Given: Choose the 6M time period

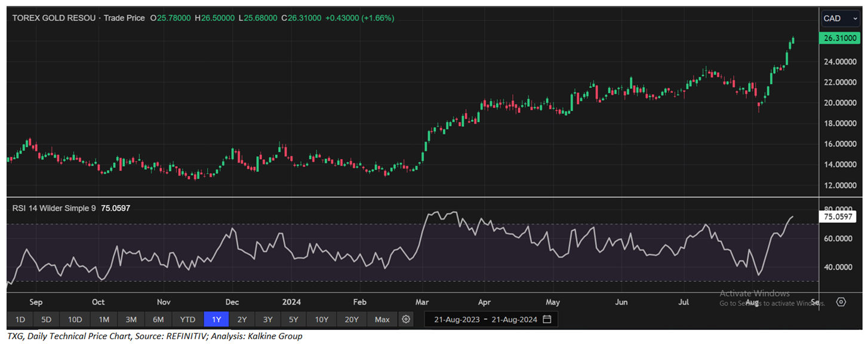Looking at the screenshot, I should (x=158, y=320).
